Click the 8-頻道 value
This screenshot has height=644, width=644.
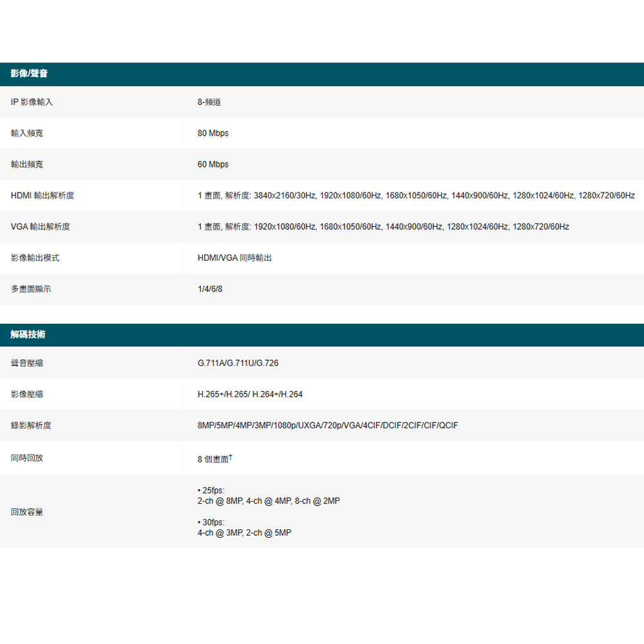[x=209, y=102]
